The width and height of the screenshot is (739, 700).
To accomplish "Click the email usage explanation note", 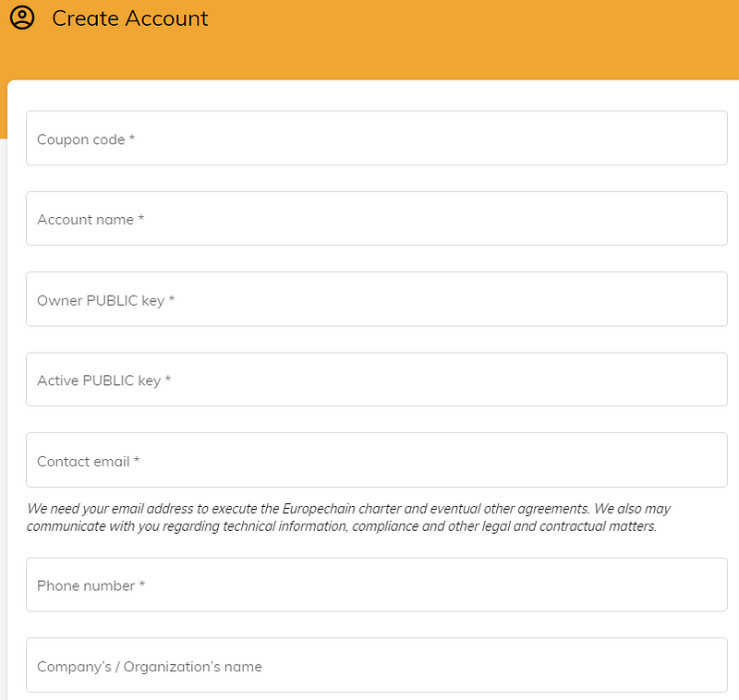I will click(349, 517).
